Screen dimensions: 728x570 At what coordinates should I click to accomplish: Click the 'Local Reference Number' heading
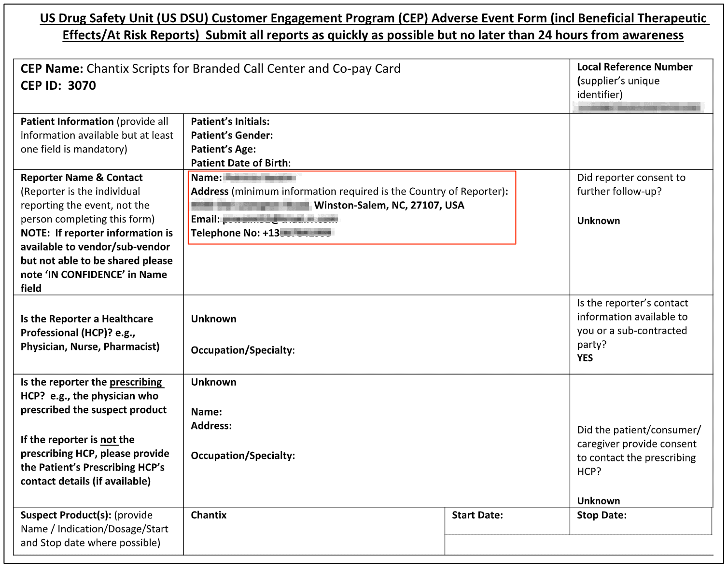tap(635, 67)
